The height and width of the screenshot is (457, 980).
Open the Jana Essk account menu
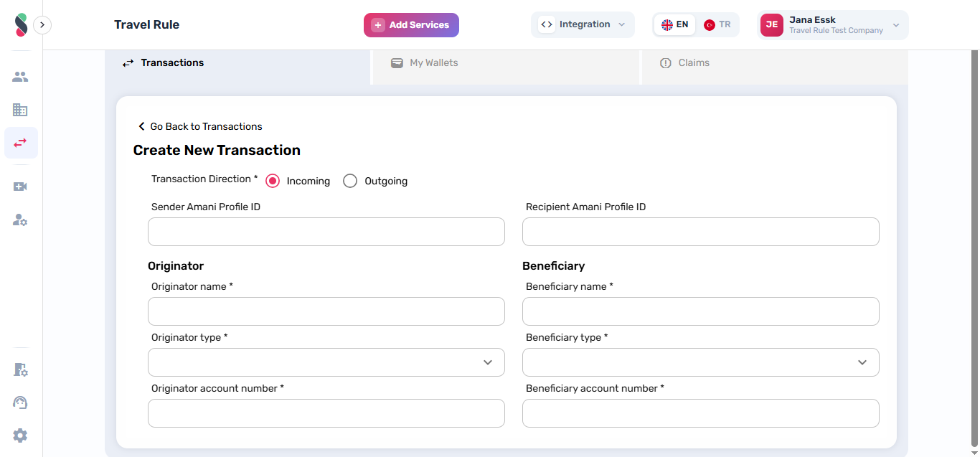(833, 25)
